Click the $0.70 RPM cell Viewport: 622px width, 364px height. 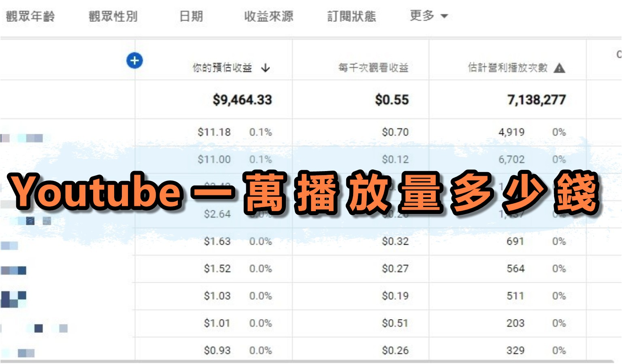pyautogui.click(x=395, y=132)
